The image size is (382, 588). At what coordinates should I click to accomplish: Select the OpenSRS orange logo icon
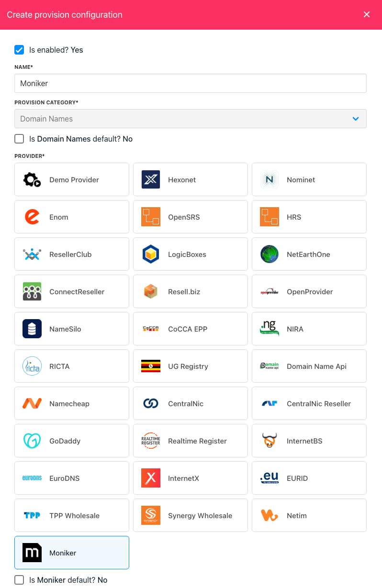(x=151, y=217)
